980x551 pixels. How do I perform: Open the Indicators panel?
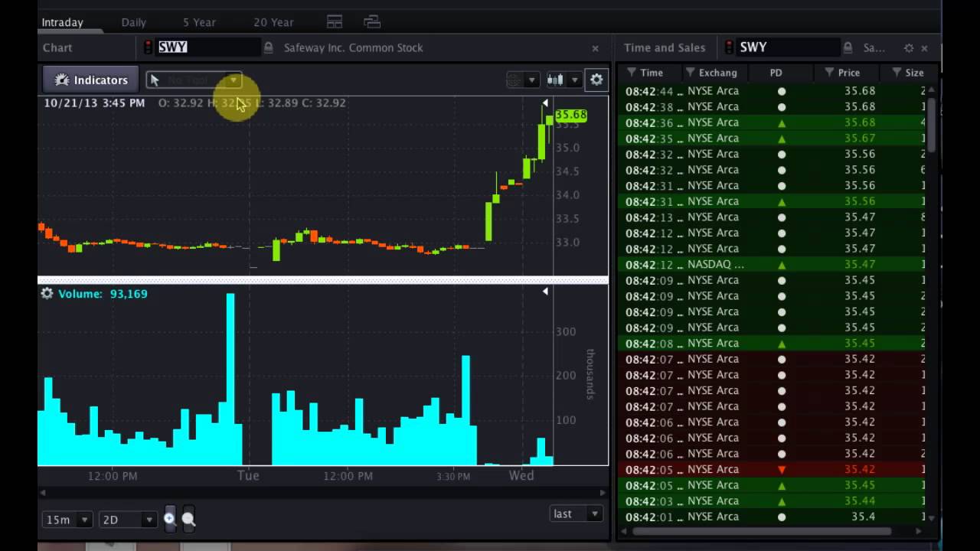click(x=91, y=80)
